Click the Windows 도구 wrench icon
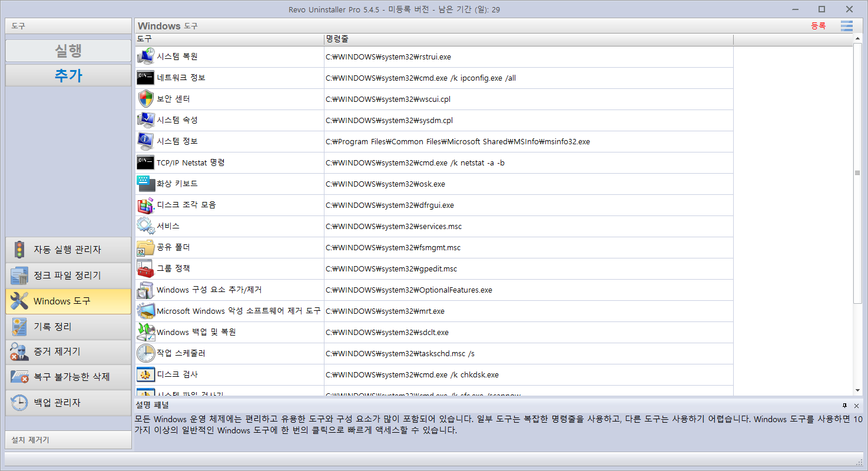Viewport: 868px width, 471px height. (x=19, y=301)
